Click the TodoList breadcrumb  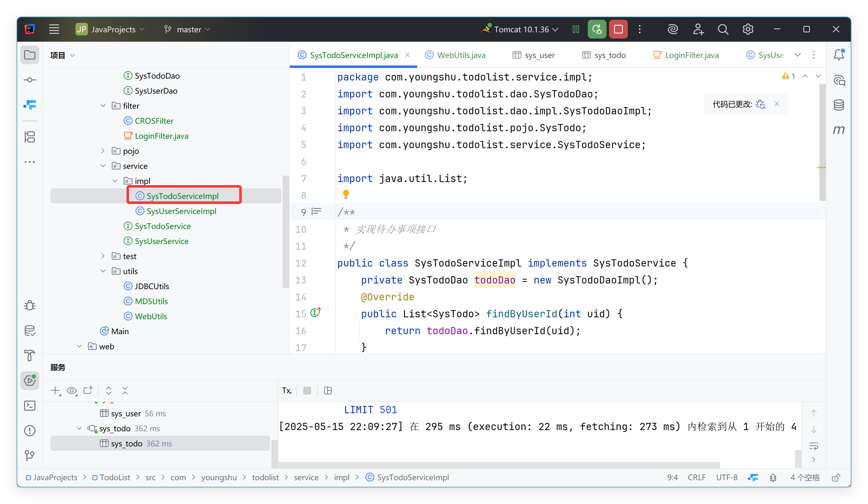[111, 477]
